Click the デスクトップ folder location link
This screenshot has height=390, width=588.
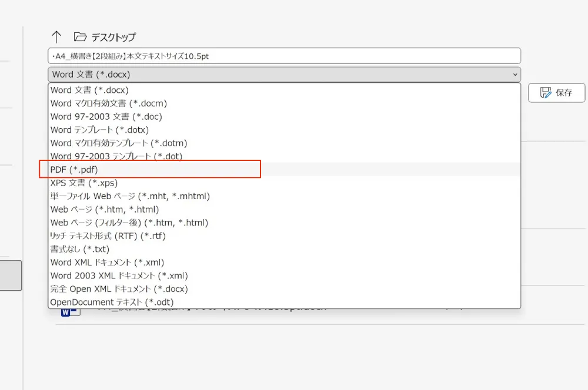pyautogui.click(x=113, y=38)
